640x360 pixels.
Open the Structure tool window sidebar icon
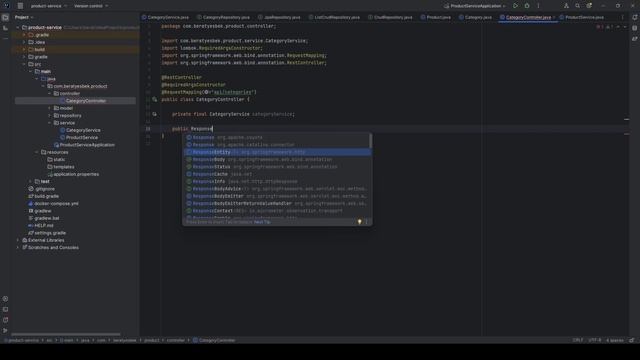click(x=5, y=28)
